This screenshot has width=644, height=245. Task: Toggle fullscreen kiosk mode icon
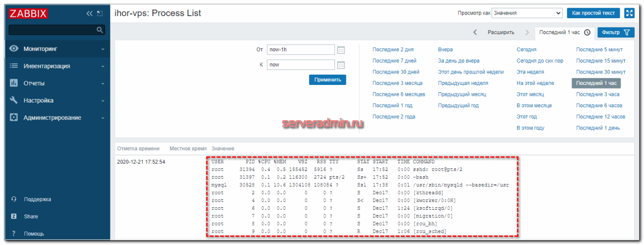[x=629, y=13]
